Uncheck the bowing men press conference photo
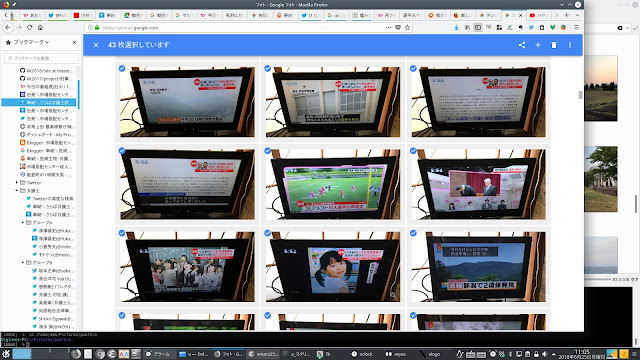 tap(413, 151)
